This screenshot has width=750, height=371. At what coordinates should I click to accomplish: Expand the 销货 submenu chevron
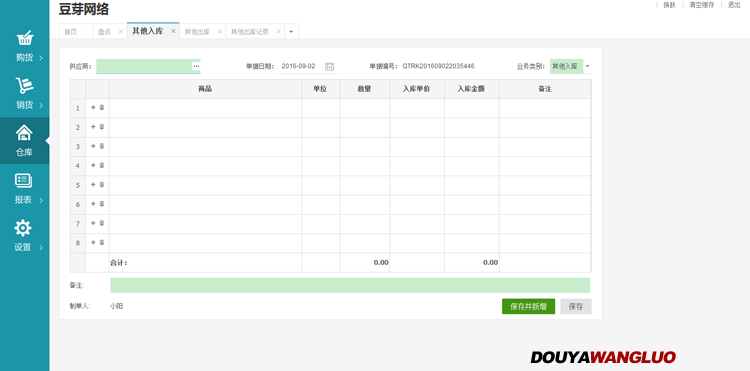41,106
